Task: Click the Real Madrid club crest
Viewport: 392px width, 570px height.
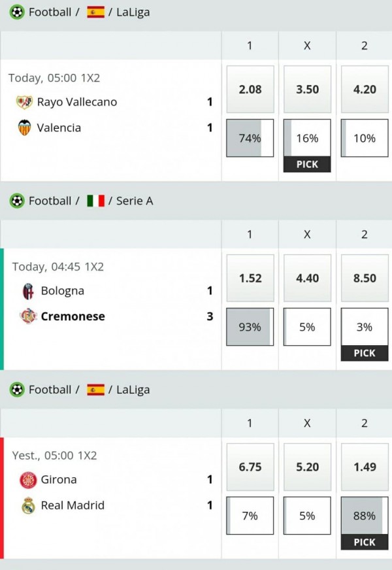Action: pos(28,505)
